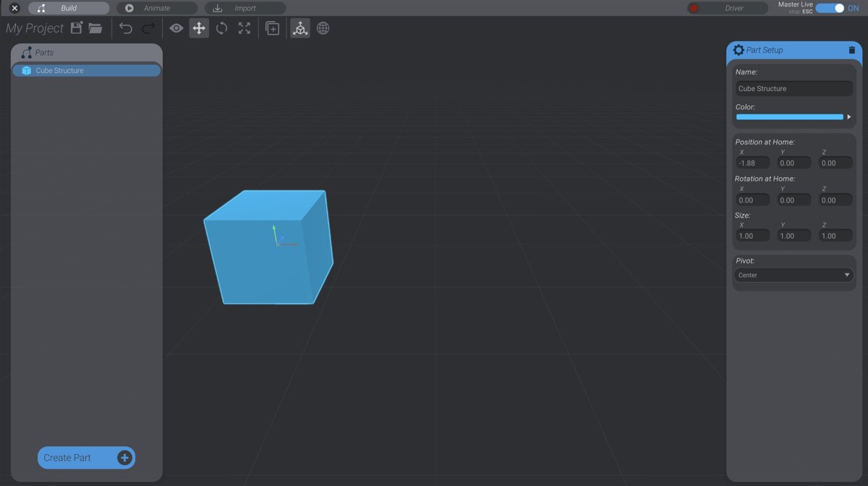
Task: Click the blue Color swatch bar
Action: [788, 116]
